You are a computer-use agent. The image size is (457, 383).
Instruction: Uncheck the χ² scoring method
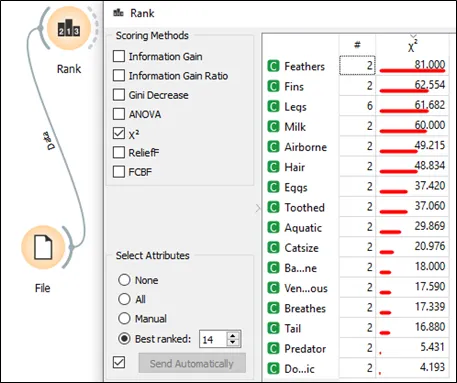119,133
